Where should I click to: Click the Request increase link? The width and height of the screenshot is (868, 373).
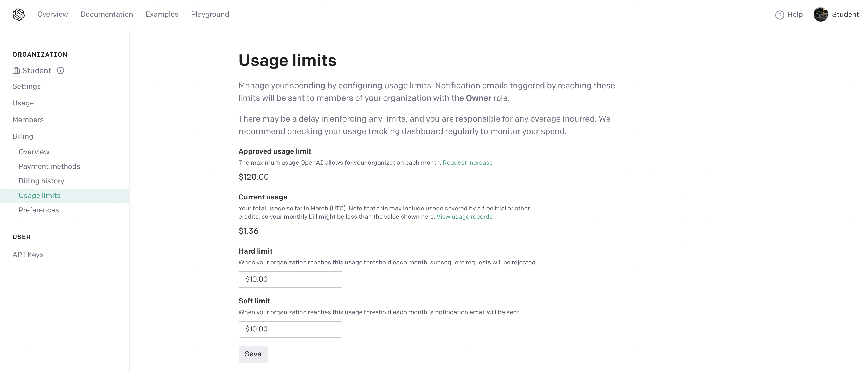click(x=467, y=163)
